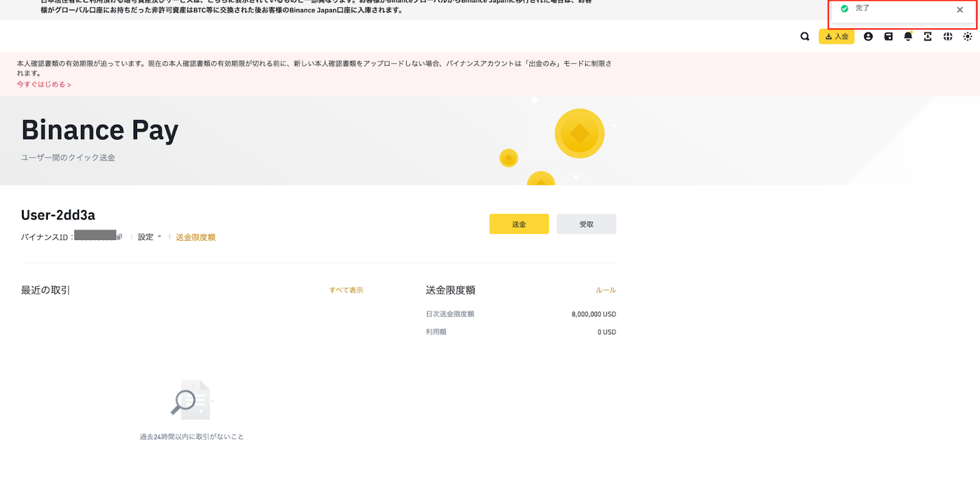Open the language globe icon

coord(948,37)
